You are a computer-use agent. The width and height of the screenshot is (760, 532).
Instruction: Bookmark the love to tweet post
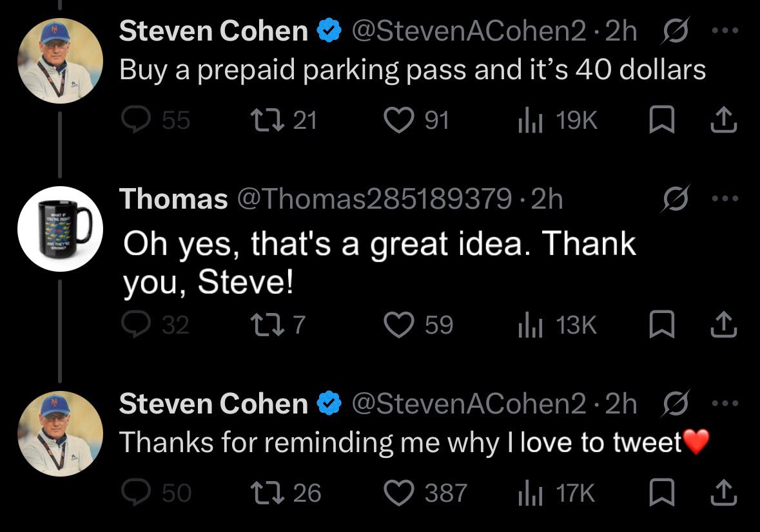[661, 492]
